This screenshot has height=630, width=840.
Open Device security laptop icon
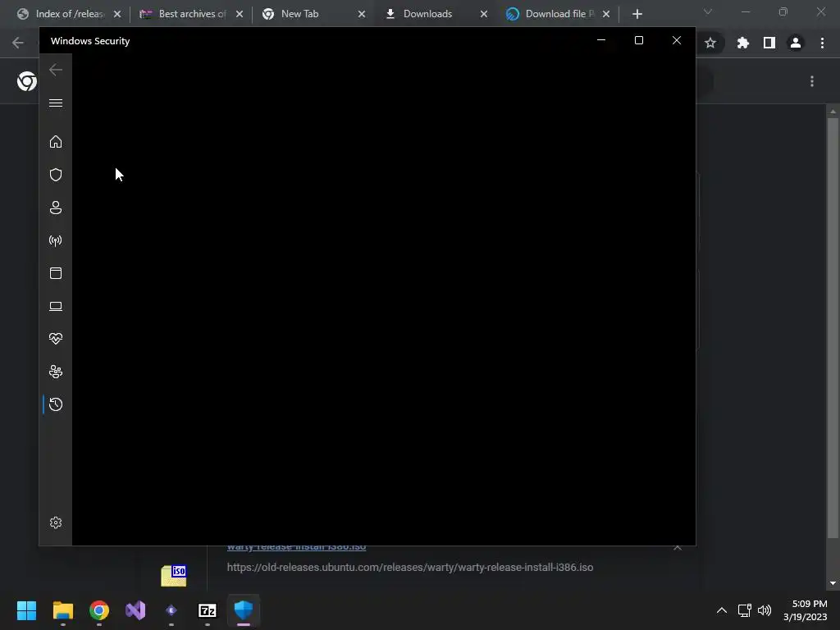coord(56,306)
